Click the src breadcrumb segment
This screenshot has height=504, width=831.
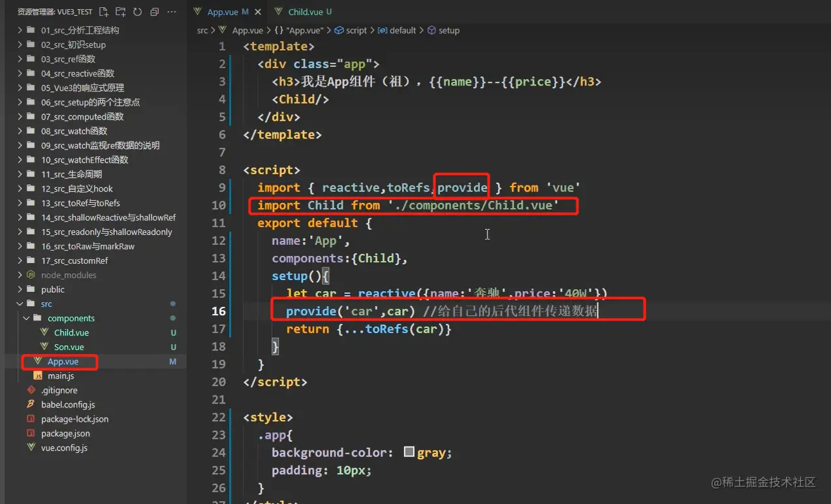[202, 30]
